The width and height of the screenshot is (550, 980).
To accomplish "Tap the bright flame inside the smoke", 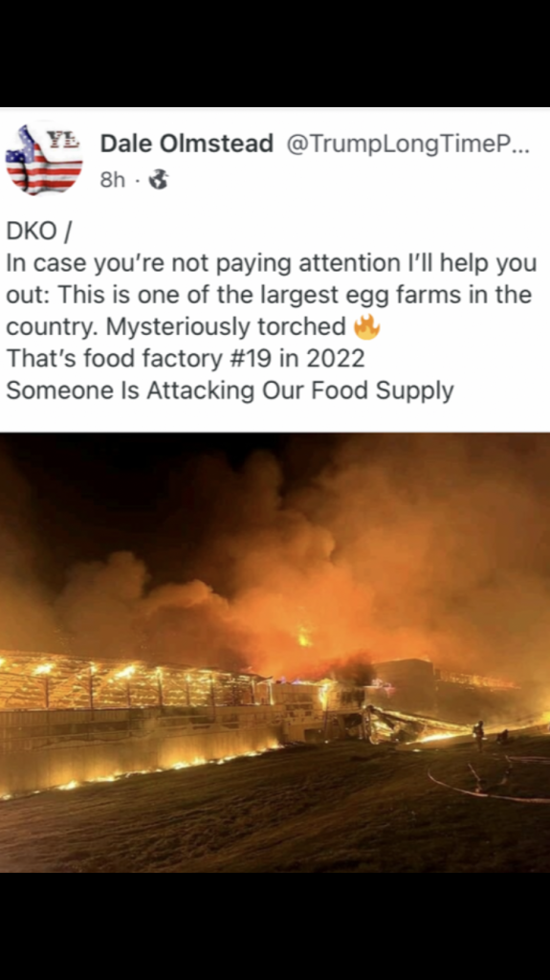I will click(304, 636).
